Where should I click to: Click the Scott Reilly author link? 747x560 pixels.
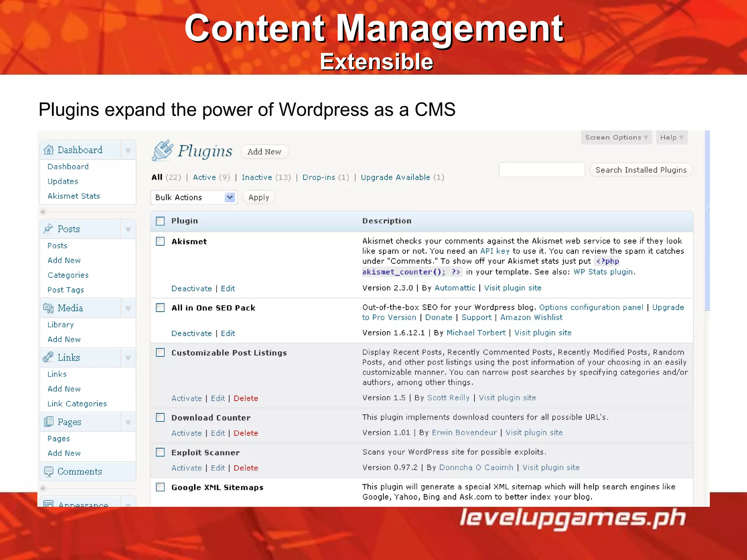click(448, 397)
